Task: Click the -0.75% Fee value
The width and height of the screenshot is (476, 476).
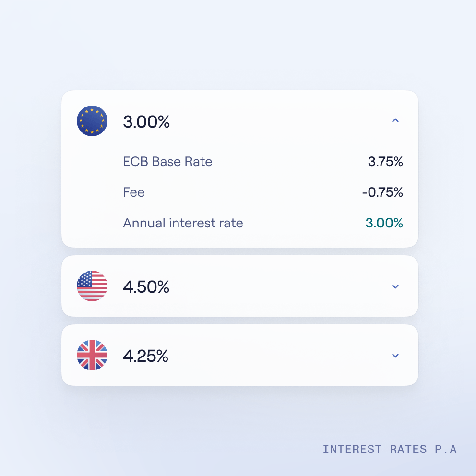Action: [382, 192]
